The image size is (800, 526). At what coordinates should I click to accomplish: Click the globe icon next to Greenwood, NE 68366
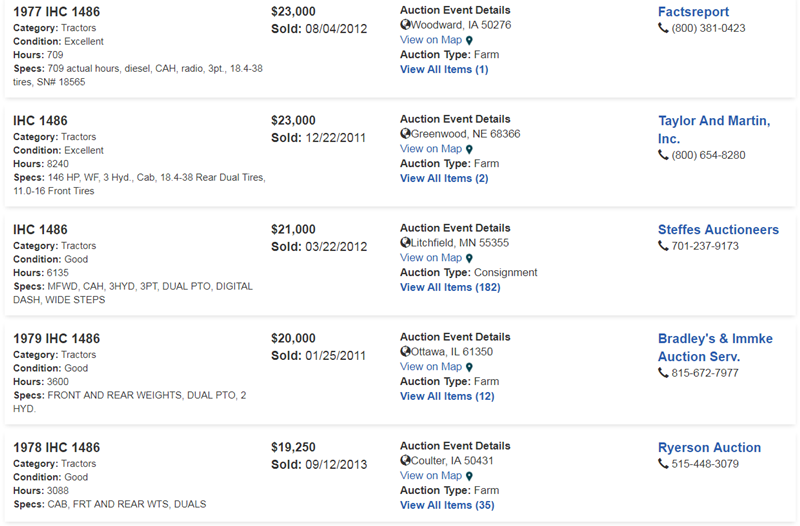coord(405,134)
